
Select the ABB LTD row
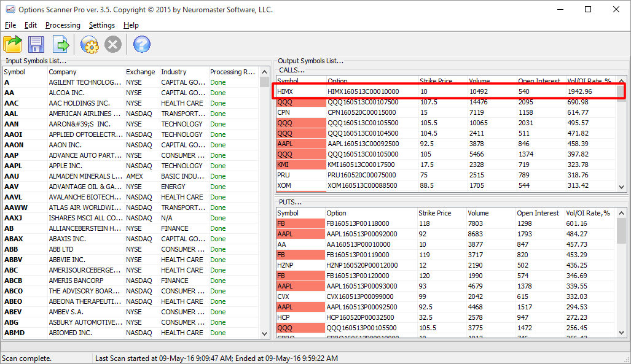(x=131, y=249)
